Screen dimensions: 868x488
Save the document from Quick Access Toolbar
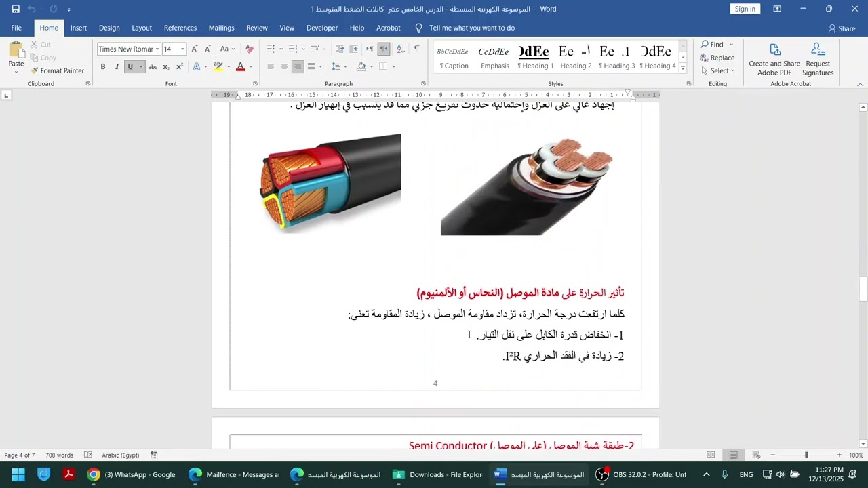click(x=16, y=9)
